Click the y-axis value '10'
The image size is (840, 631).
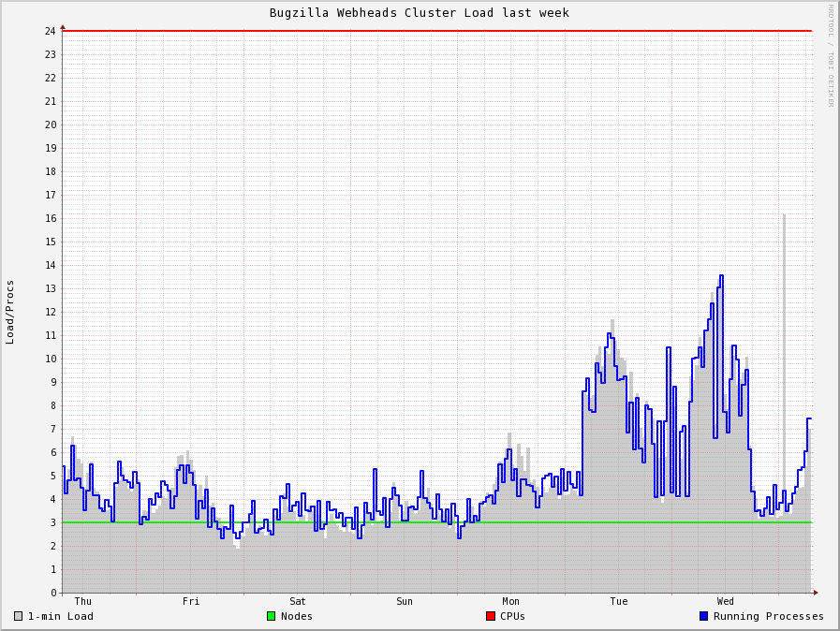51,359
